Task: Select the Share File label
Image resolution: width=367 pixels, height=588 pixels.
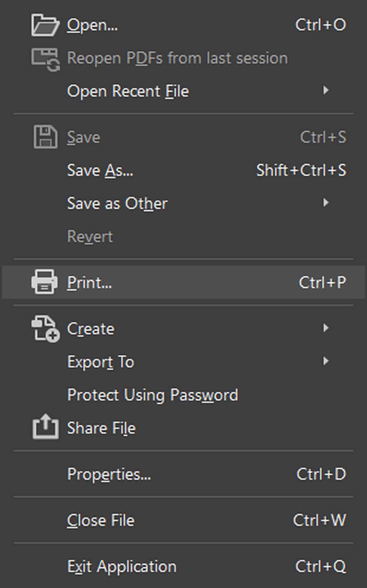Action: click(101, 428)
